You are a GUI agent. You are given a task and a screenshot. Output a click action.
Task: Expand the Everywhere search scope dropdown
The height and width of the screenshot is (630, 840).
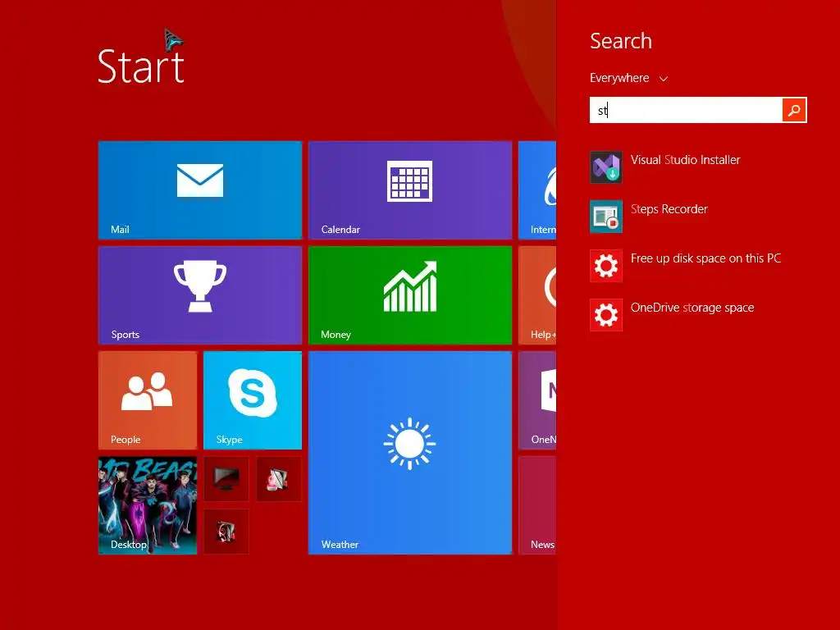[628, 78]
